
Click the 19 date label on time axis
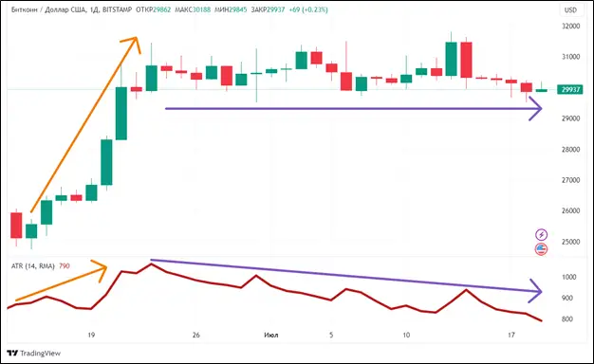pos(91,335)
